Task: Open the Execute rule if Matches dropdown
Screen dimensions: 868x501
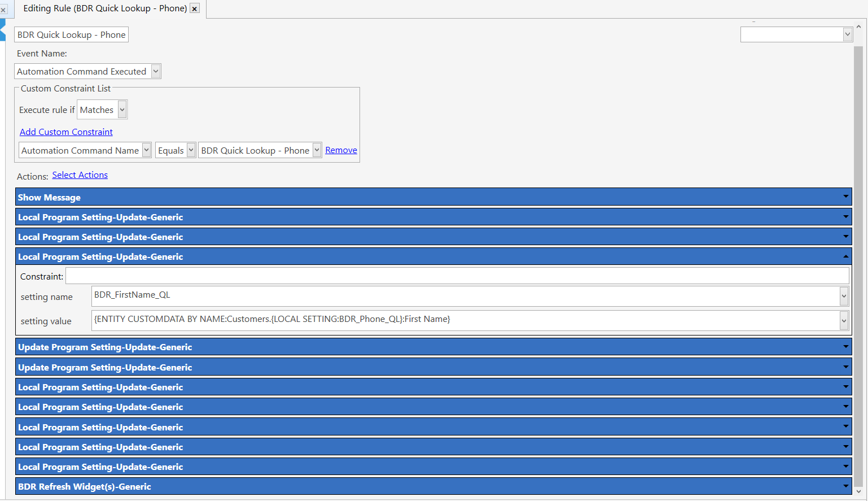Action: coord(120,110)
